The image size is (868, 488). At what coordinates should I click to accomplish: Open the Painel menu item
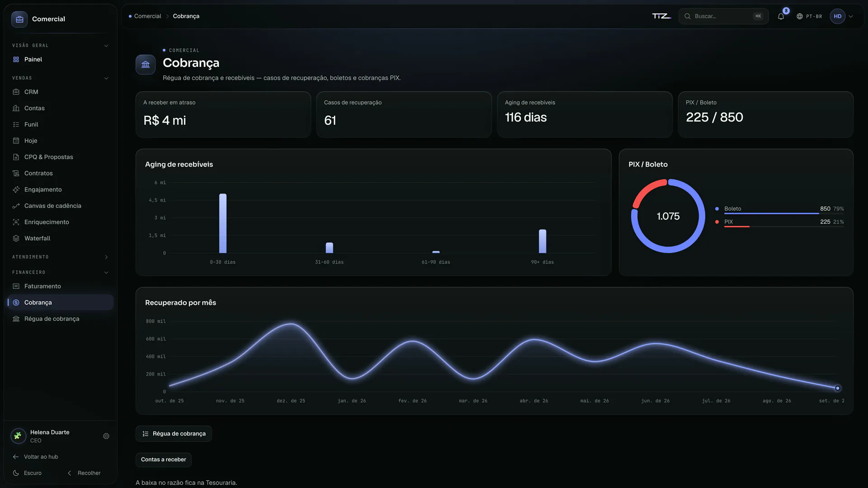[60, 59]
